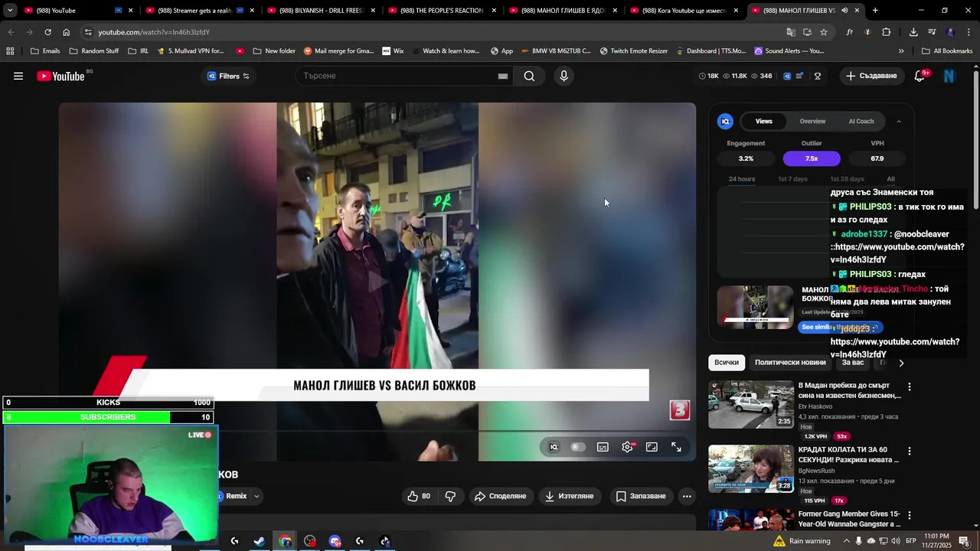The width and height of the screenshot is (980, 551).
Task: Show overflow bookmarks double chevron
Action: pos(901,51)
